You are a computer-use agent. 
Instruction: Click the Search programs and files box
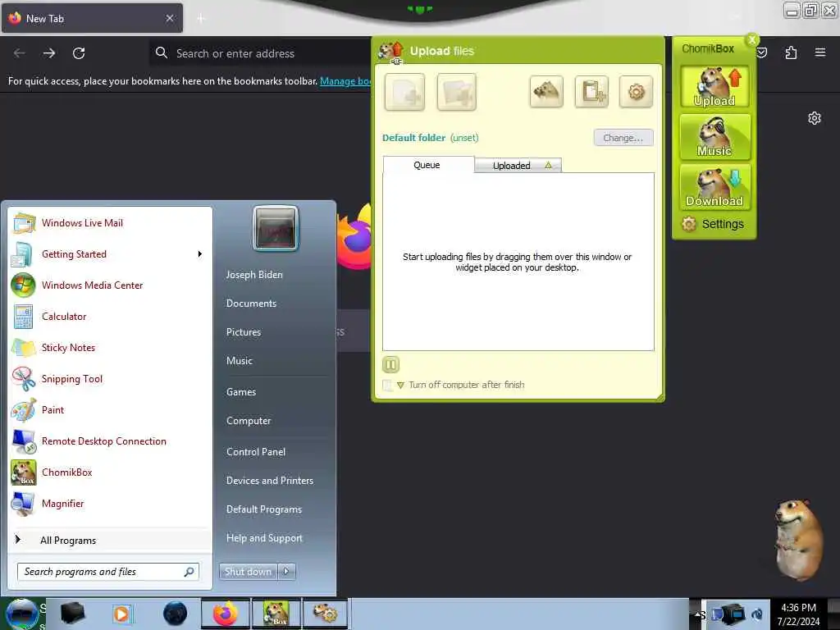tap(107, 572)
